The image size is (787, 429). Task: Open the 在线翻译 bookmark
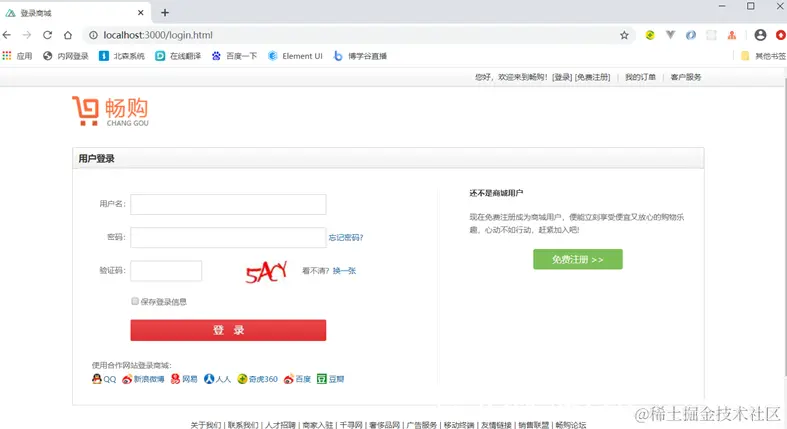click(x=178, y=56)
